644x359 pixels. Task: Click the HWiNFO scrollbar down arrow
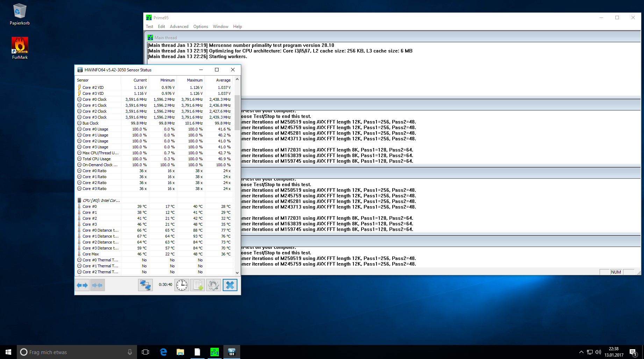click(x=237, y=273)
